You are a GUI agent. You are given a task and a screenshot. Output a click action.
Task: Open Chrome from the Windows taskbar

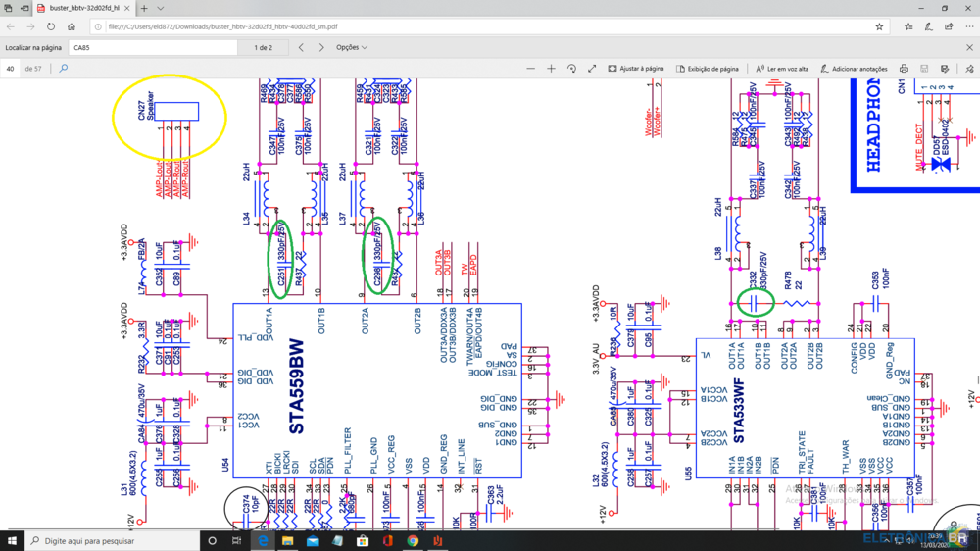coord(413,540)
